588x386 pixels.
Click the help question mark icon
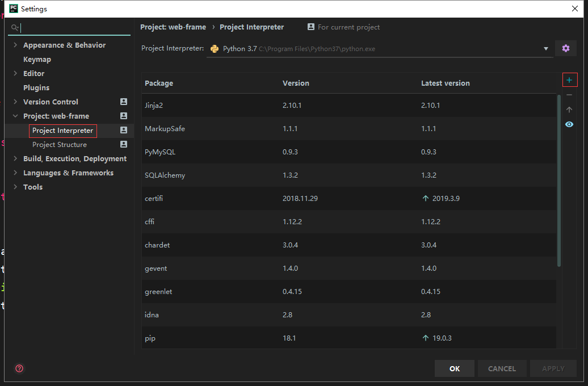[19, 368]
